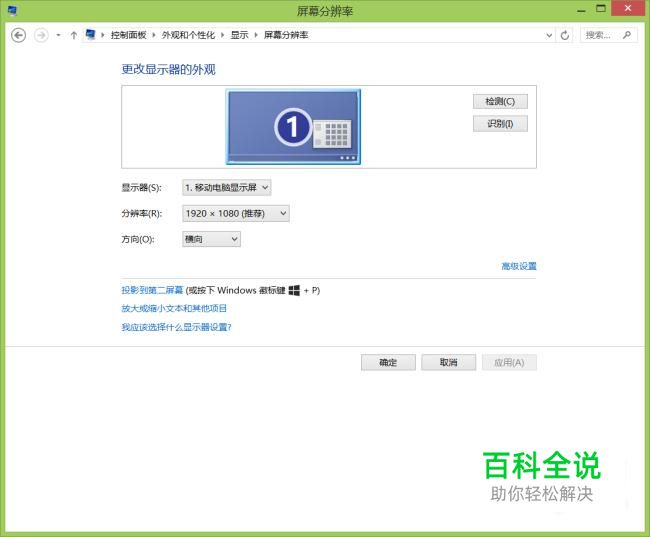Image resolution: width=650 pixels, height=537 pixels.
Task: Expand the address bar history dropdown
Action: [x=549, y=35]
